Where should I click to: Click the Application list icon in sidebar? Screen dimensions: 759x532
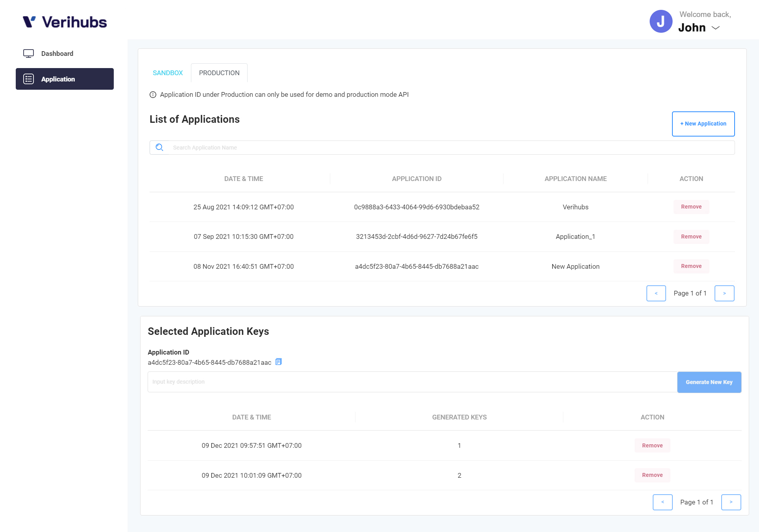(x=28, y=79)
